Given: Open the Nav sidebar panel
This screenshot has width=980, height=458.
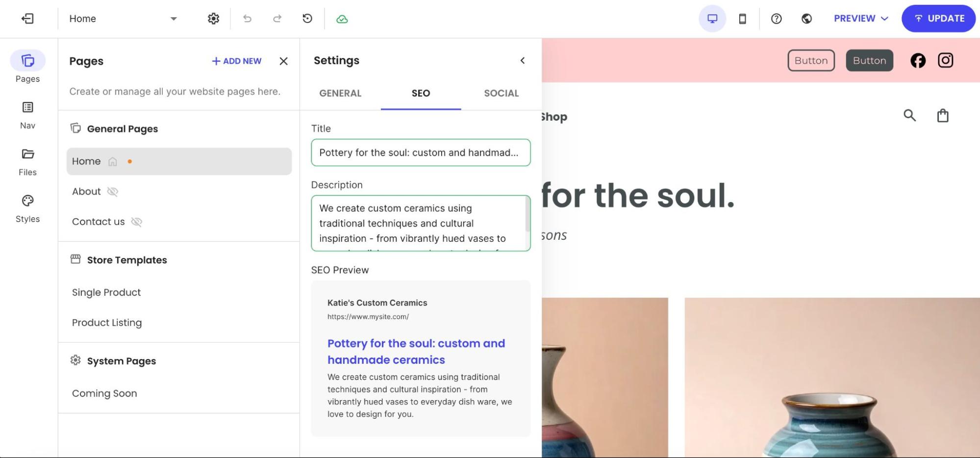Looking at the screenshot, I should [x=27, y=115].
